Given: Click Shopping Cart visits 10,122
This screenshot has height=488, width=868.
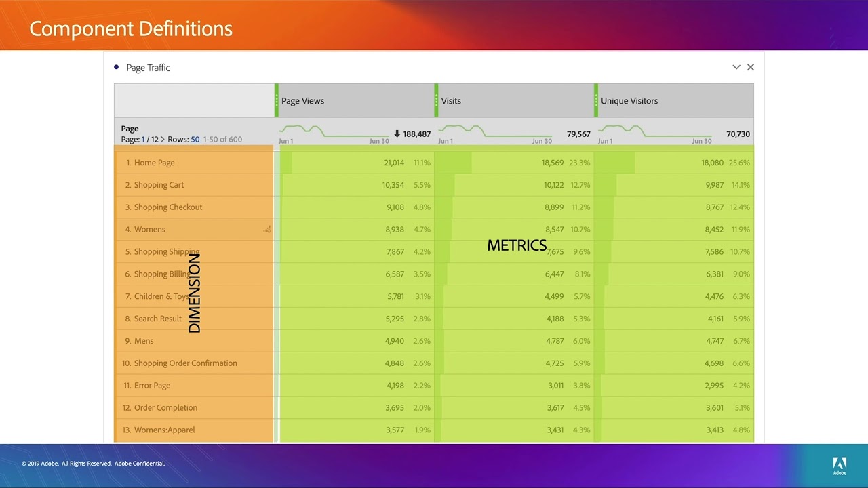Looking at the screenshot, I should (553, 185).
